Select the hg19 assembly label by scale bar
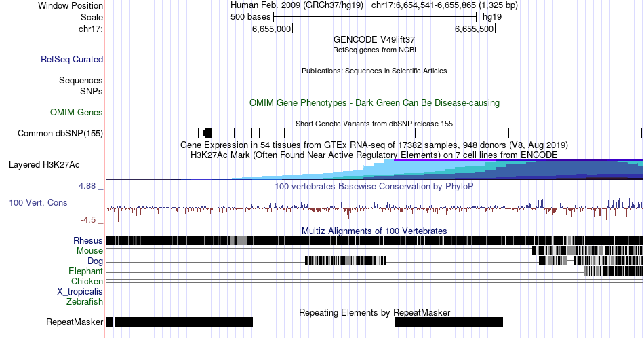644x338 pixels. 492,17
